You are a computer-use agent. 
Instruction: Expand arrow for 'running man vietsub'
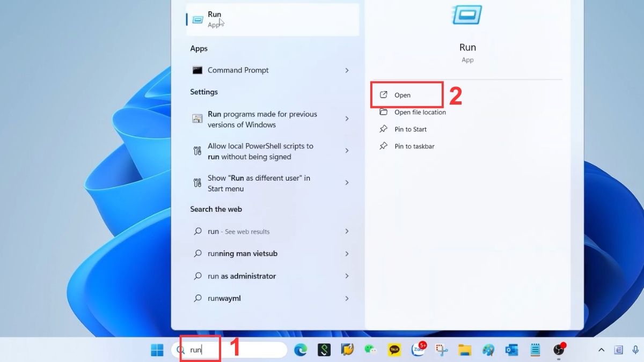(x=347, y=254)
